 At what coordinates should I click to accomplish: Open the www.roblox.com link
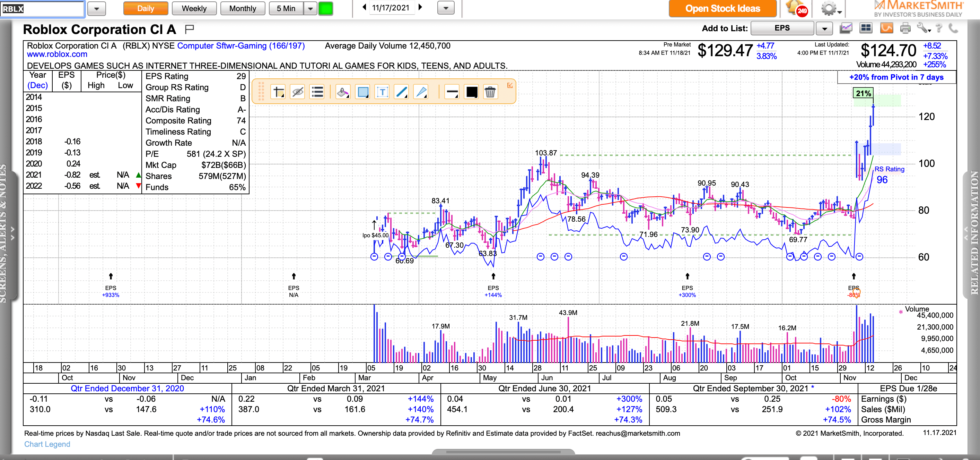click(57, 54)
